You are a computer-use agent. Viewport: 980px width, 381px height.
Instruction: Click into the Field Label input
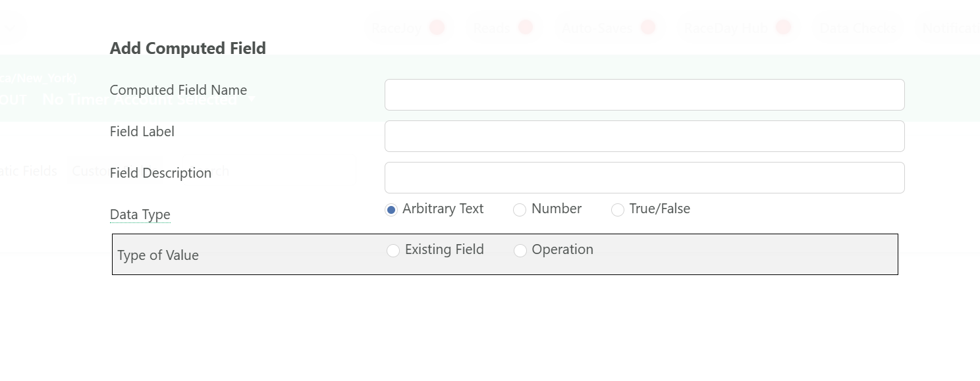click(x=645, y=136)
